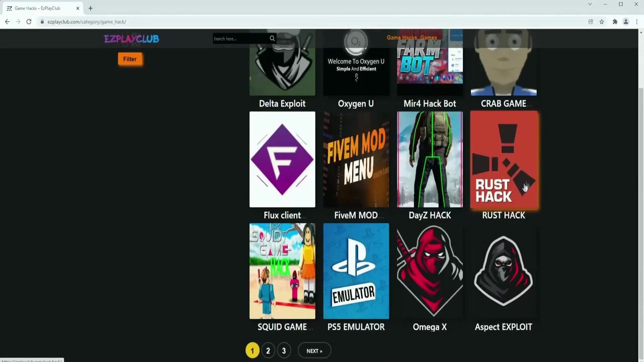
Task: Open the tab search chevron in title bar
Action: 590,4
